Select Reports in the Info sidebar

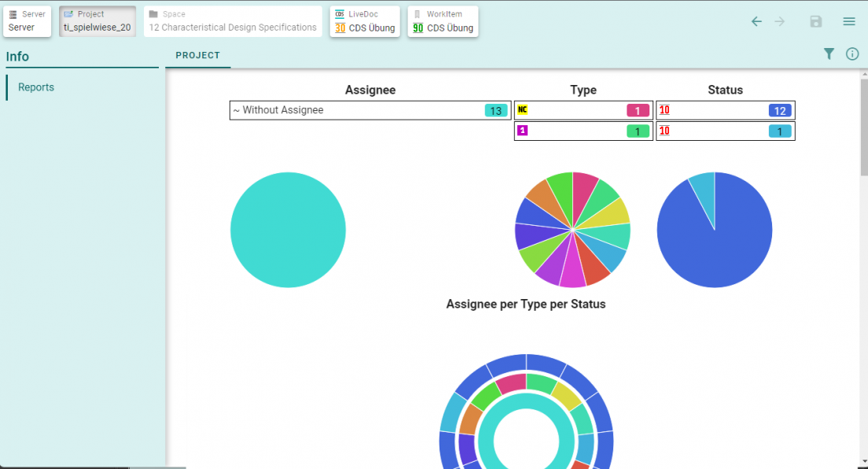tap(36, 87)
